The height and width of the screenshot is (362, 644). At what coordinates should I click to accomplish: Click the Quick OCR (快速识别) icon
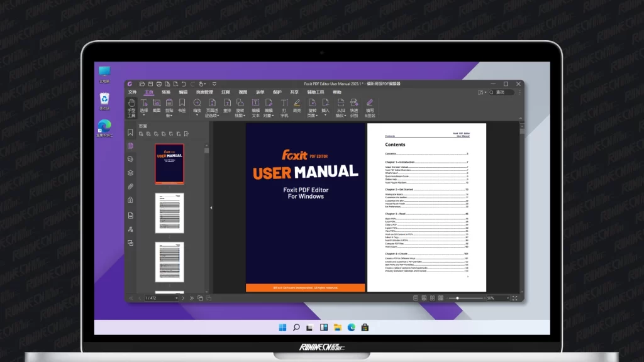[x=354, y=105]
